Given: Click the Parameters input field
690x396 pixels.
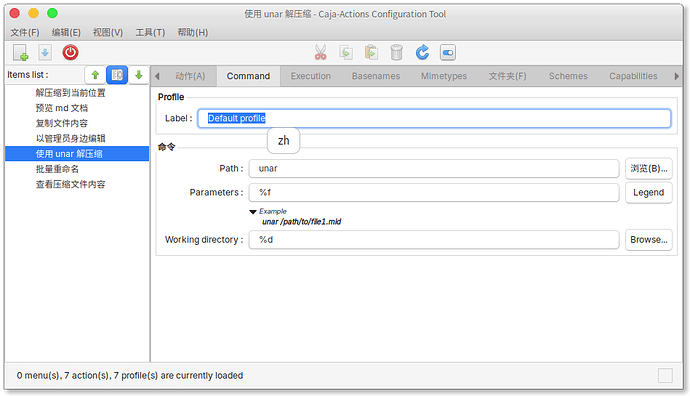Looking at the screenshot, I should tap(434, 193).
